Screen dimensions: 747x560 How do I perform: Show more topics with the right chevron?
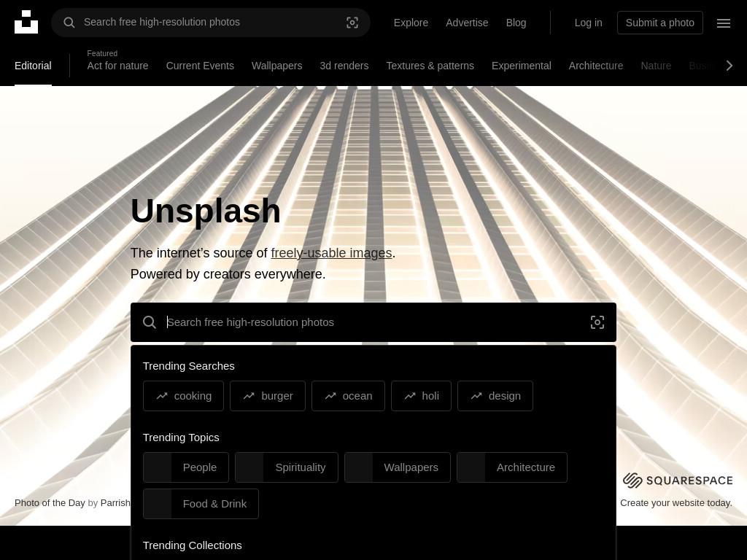pos(729,66)
